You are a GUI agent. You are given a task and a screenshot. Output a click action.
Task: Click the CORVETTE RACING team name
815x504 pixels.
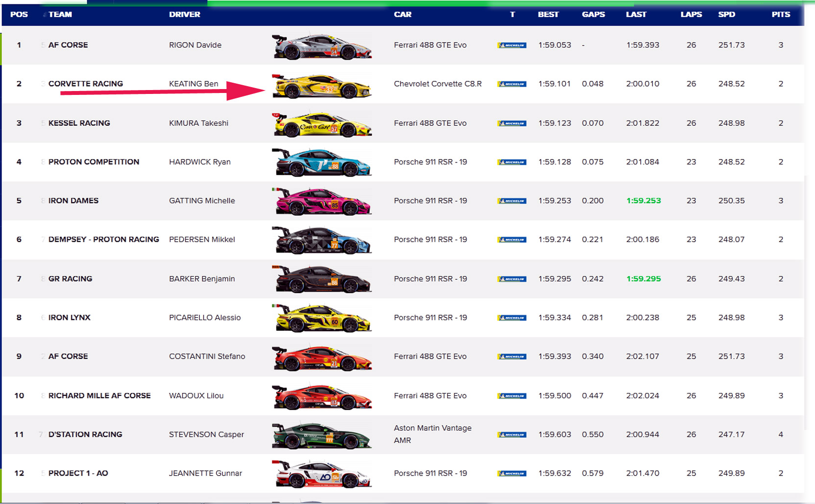click(86, 84)
